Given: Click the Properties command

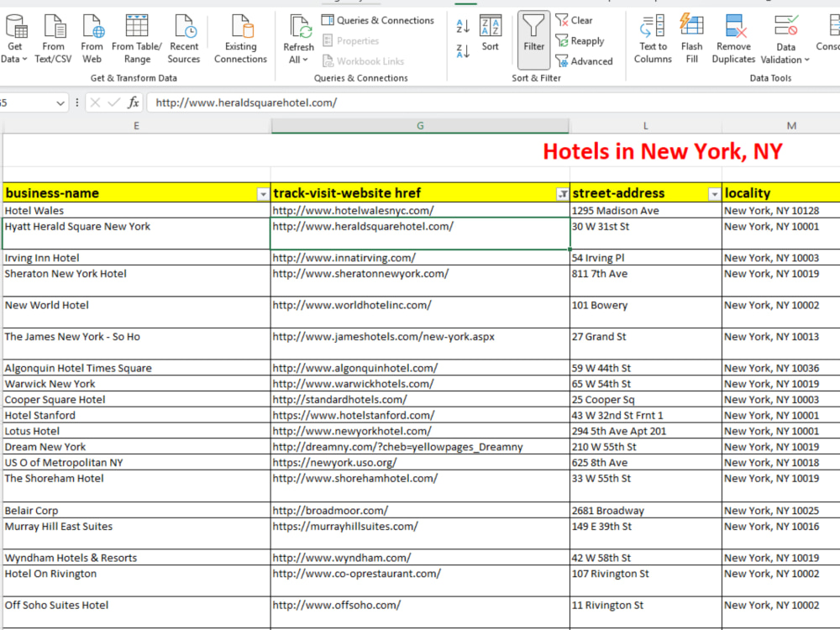Looking at the screenshot, I should tap(351, 40).
